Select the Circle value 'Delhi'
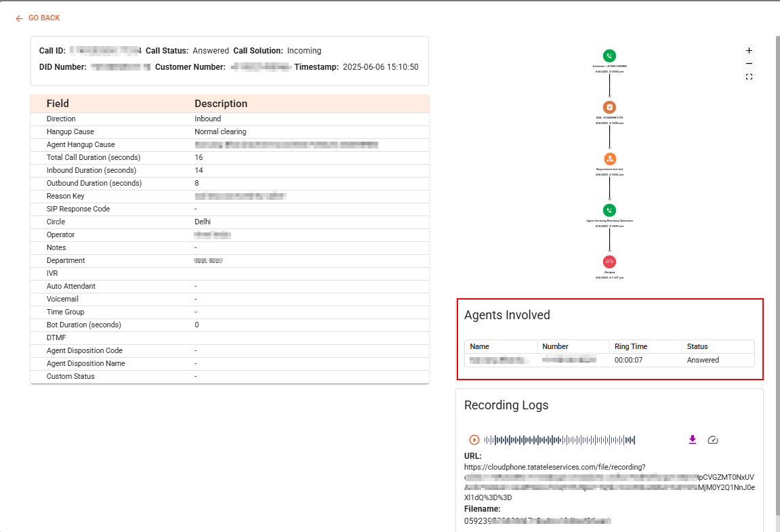The image size is (780, 532). (203, 222)
